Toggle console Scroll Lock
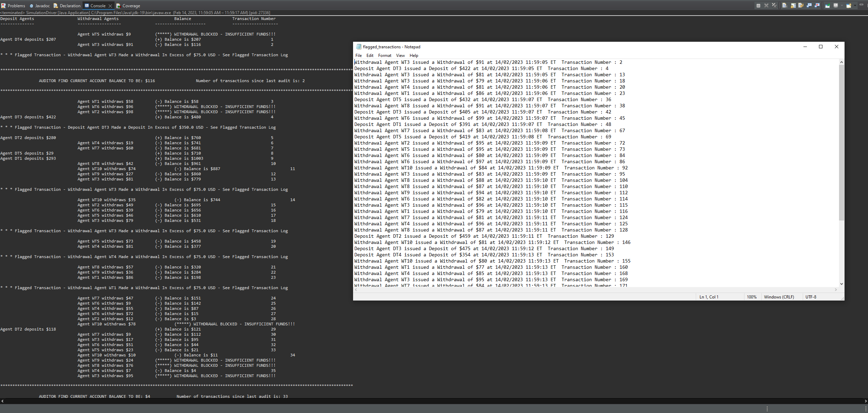 793,6
